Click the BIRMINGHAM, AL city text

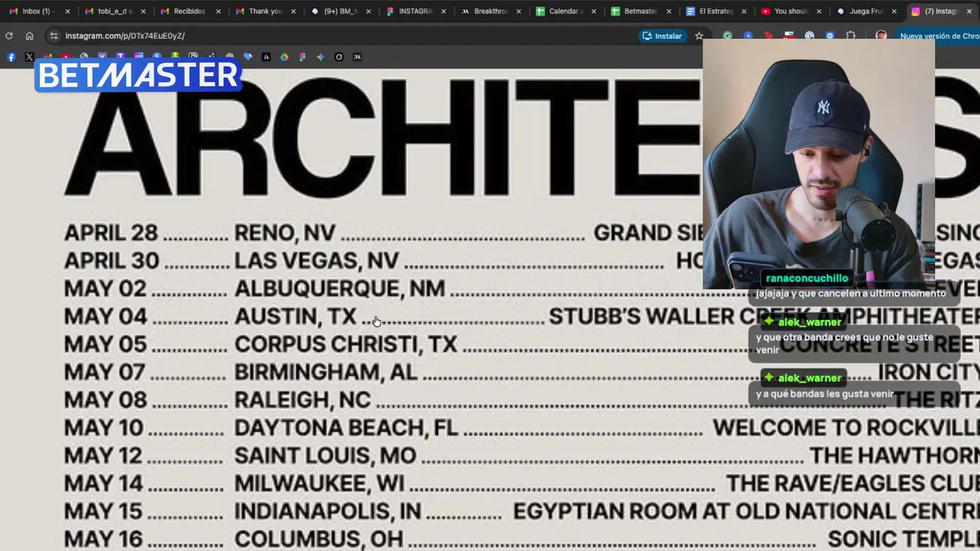coord(325,371)
